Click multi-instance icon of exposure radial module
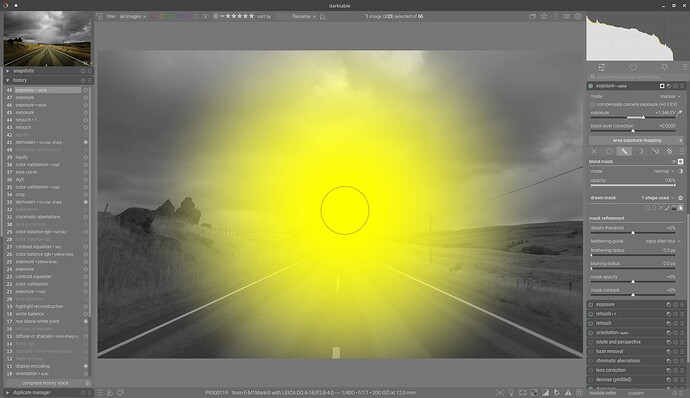Viewport: 690px width, 398px height. point(669,86)
